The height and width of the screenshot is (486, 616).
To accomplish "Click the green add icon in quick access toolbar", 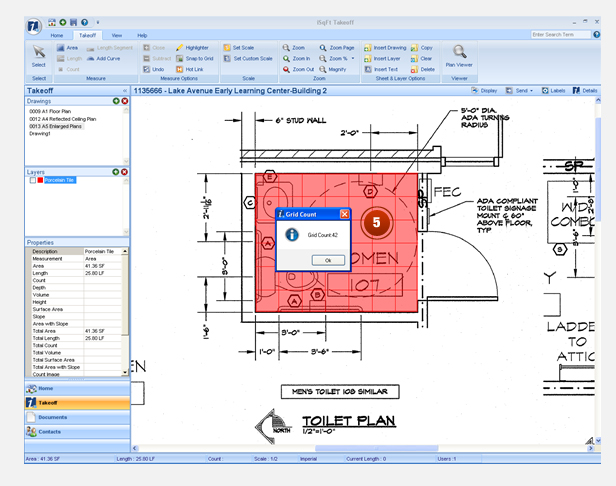I will [62, 22].
